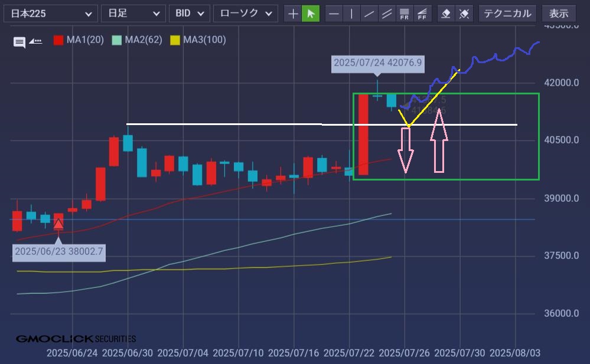Click the 2025/06/30 date axis label
590x364 pixels.
coord(128,353)
